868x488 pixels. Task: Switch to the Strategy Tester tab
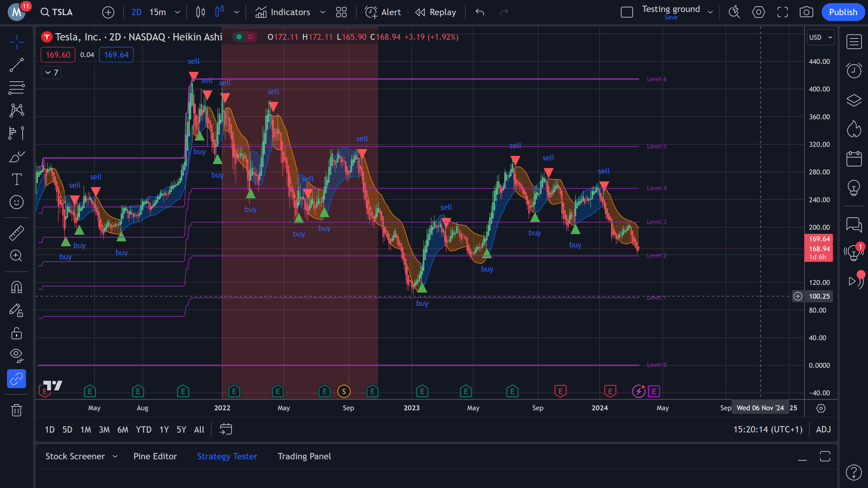point(227,456)
